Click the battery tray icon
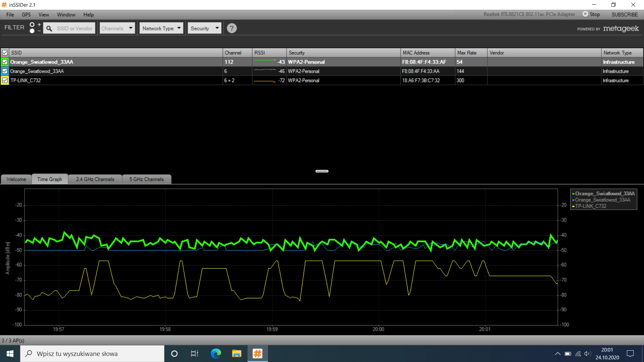Viewport: 644px width, 362px height. (x=568, y=354)
